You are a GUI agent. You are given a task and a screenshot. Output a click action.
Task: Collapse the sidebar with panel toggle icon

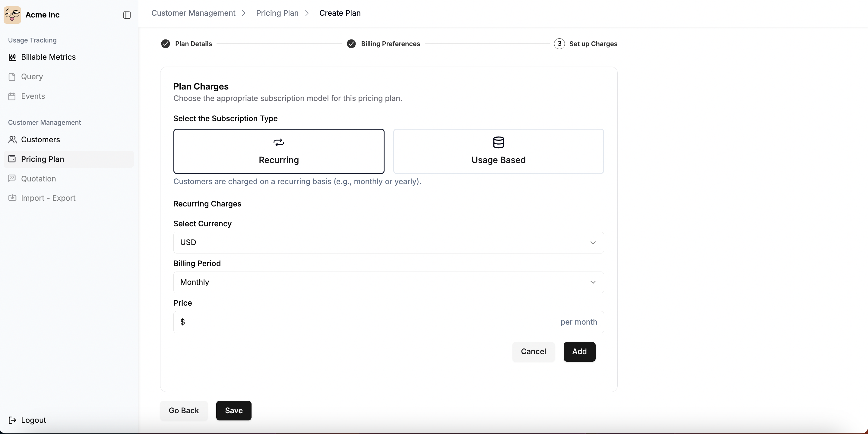pyautogui.click(x=127, y=15)
